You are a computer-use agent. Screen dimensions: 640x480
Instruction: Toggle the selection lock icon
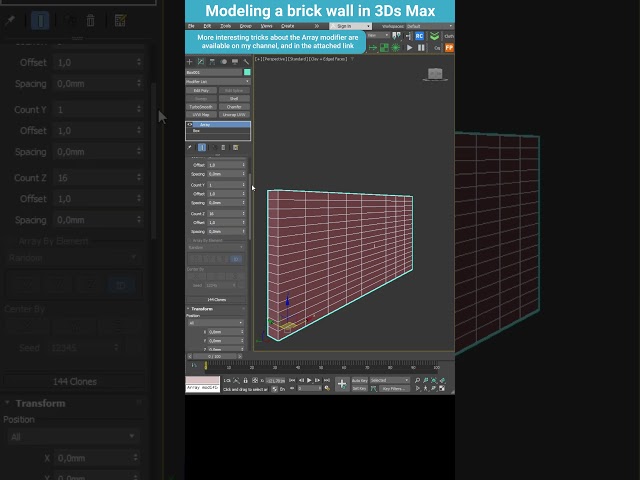tap(245, 380)
